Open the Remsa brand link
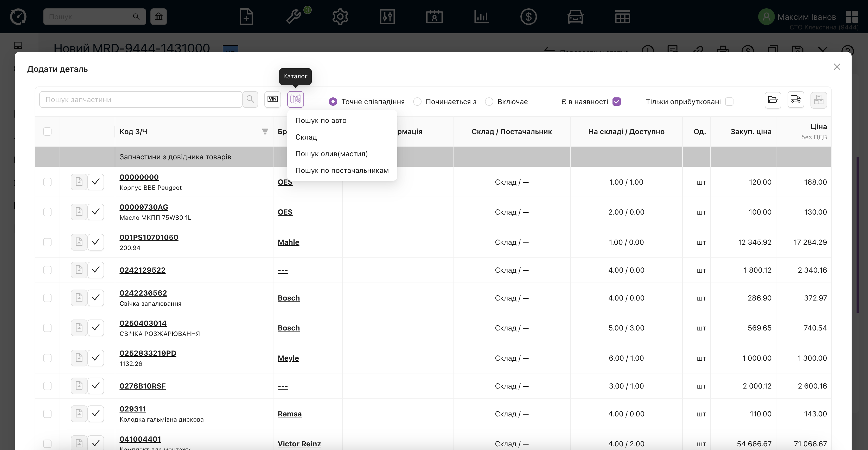Image resolution: width=868 pixels, height=450 pixels. pyautogui.click(x=289, y=414)
